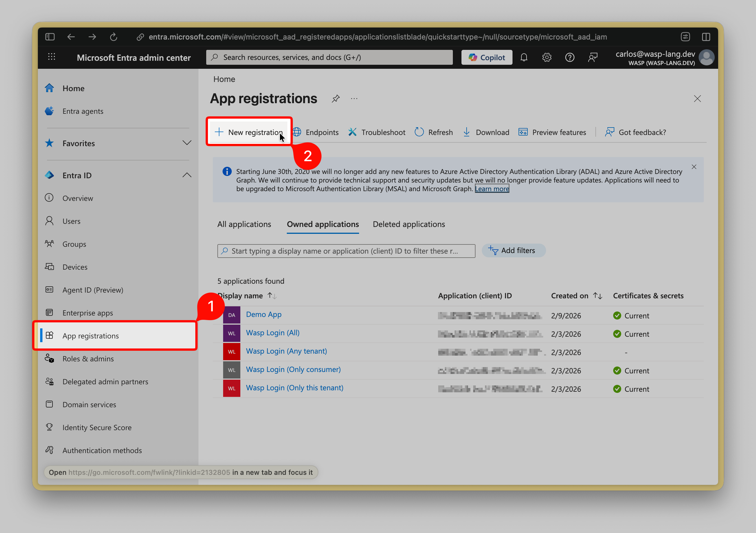The width and height of the screenshot is (756, 533).
Task: Open the Endpoints panel
Action: click(x=316, y=132)
